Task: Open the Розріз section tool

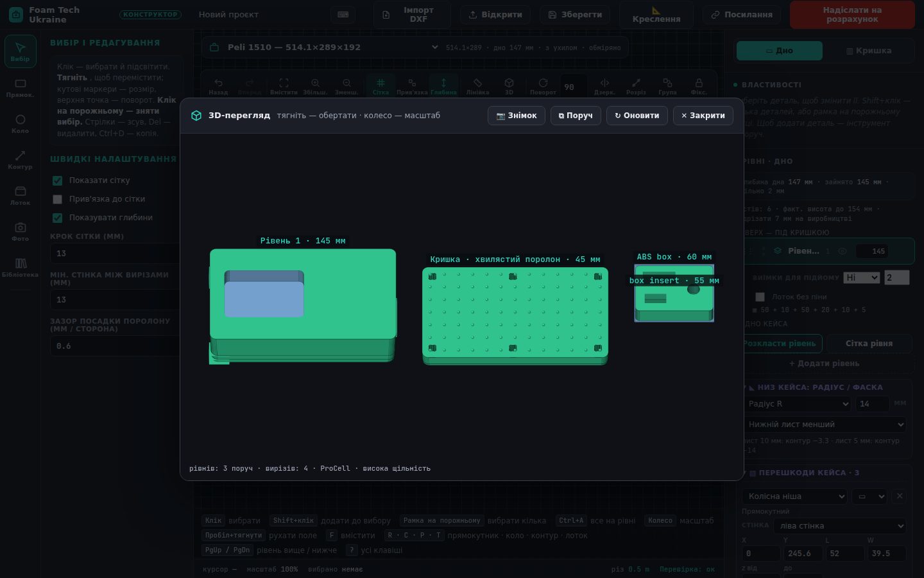Action: [x=636, y=86]
